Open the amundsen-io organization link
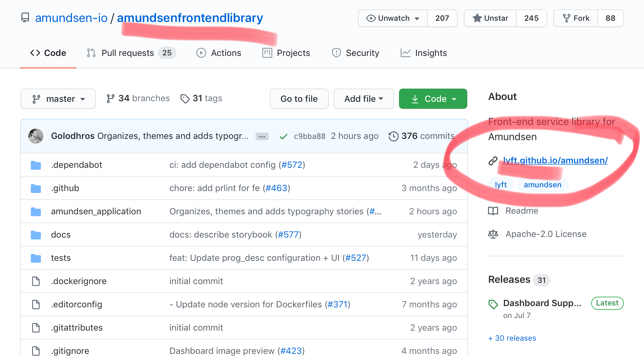 click(71, 18)
